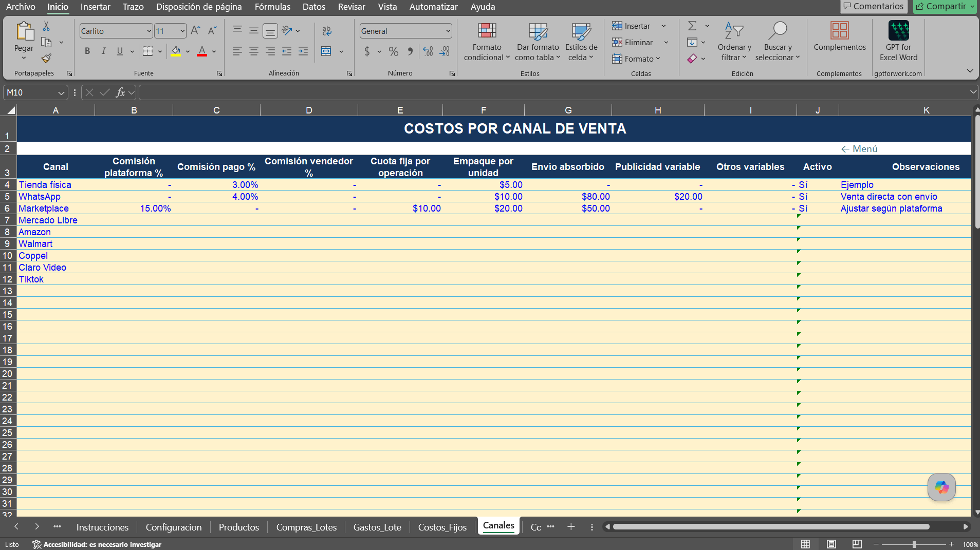Expand the Name Box M10 dropdown
The width and height of the screenshot is (980, 550).
click(61, 93)
